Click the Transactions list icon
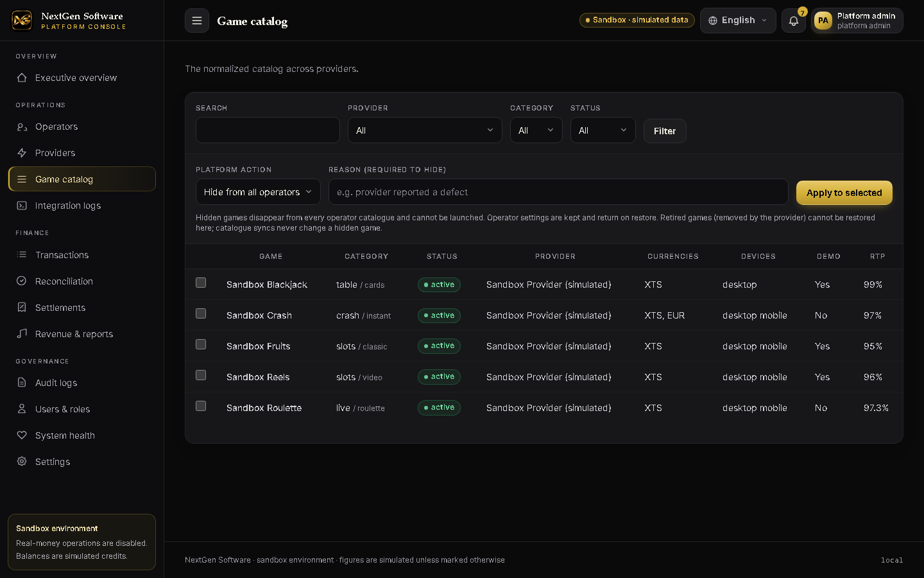This screenshot has height=578, width=924. [x=22, y=255]
